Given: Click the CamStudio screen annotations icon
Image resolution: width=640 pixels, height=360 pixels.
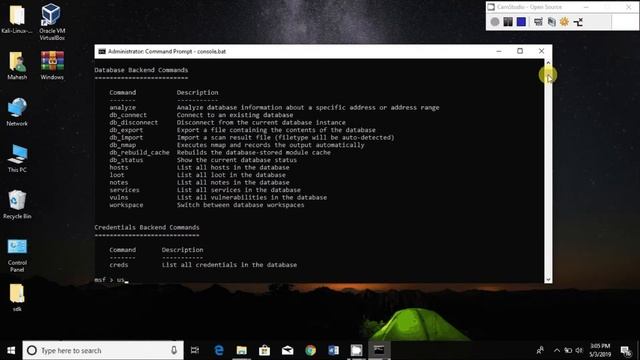Looking at the screenshot, I should pos(551,22).
